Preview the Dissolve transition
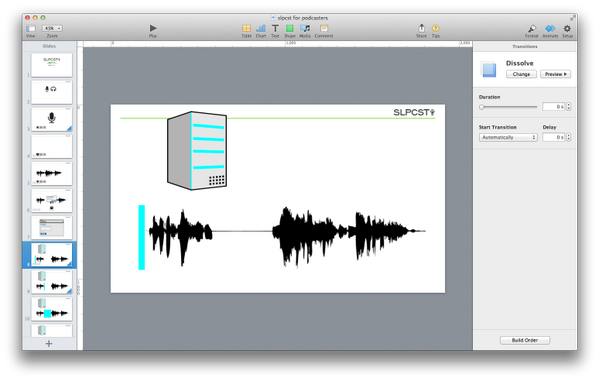Viewport: 599px width, 381px height. 555,74
